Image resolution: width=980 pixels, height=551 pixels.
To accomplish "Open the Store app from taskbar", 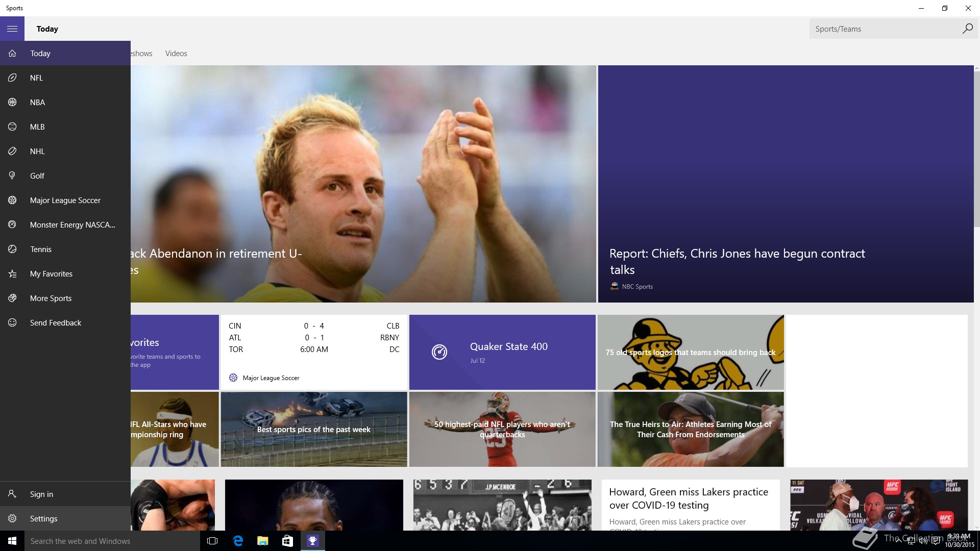I will pos(287,541).
